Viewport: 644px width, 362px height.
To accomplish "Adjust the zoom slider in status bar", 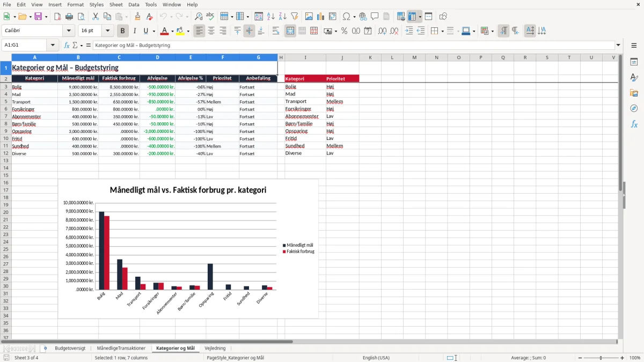I will [601, 358].
